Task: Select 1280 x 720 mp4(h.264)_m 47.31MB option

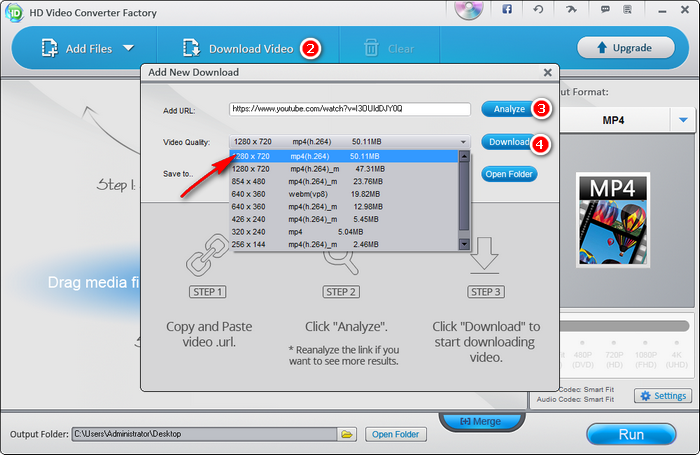Action: 344,169
